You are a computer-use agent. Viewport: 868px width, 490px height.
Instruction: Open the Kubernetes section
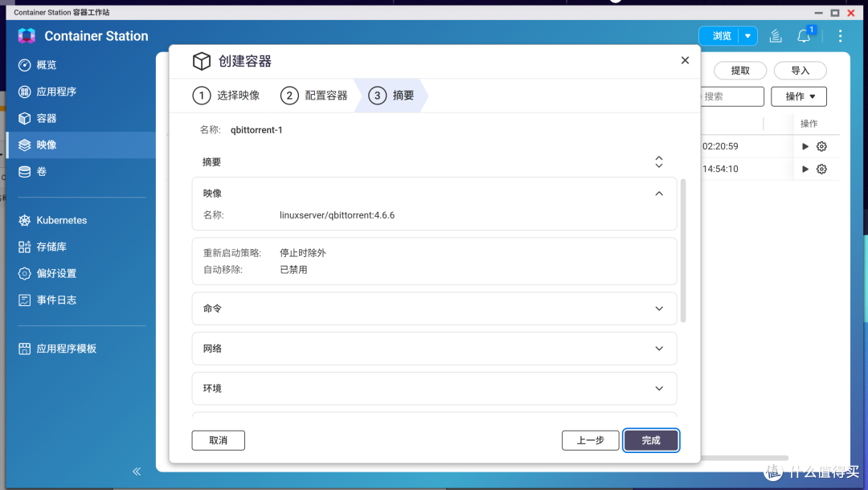pyautogui.click(x=81, y=220)
